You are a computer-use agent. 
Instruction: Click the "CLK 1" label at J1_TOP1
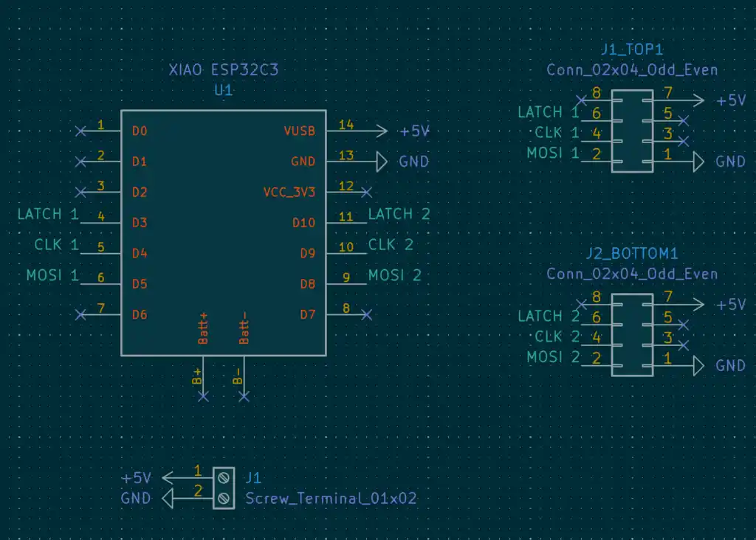tap(557, 133)
